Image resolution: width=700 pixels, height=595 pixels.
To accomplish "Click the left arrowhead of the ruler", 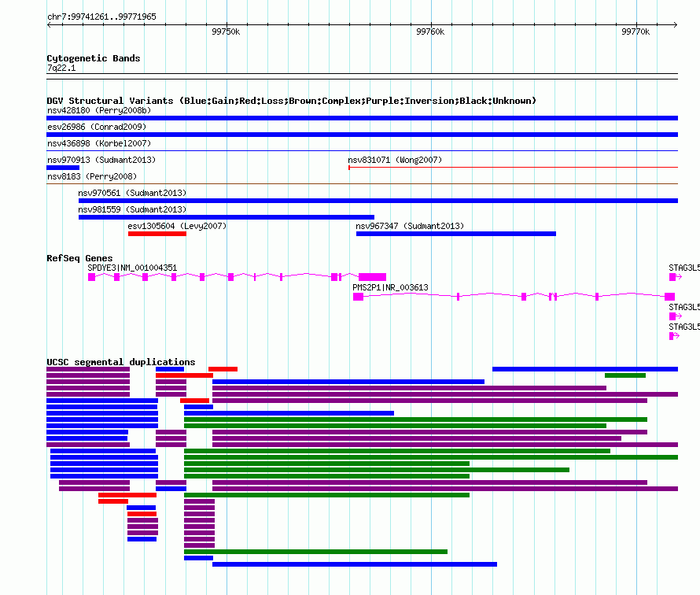I will click(49, 25).
